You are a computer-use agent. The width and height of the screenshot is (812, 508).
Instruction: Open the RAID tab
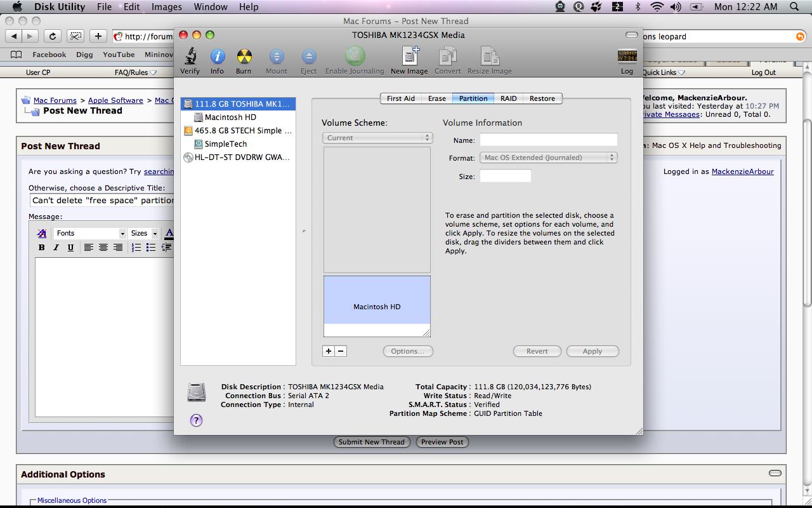(509, 98)
